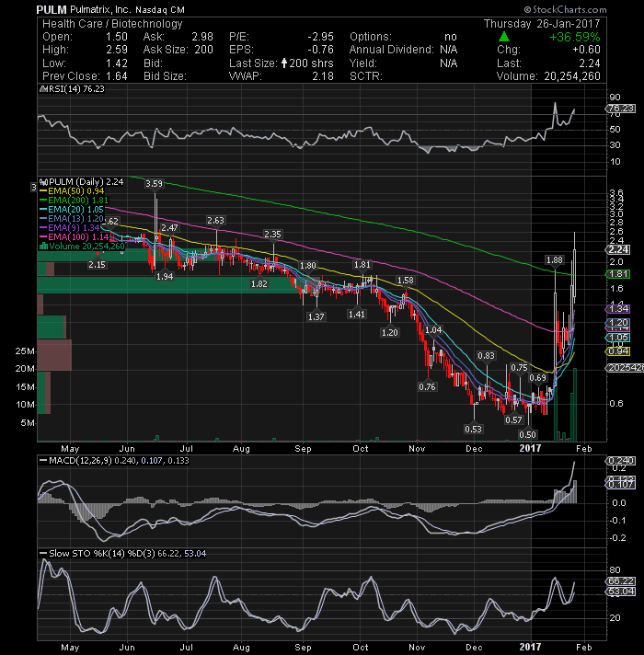Screen dimensions: 644x655
Task: Click the pink EMA(100) legend color dash
Action: point(43,236)
